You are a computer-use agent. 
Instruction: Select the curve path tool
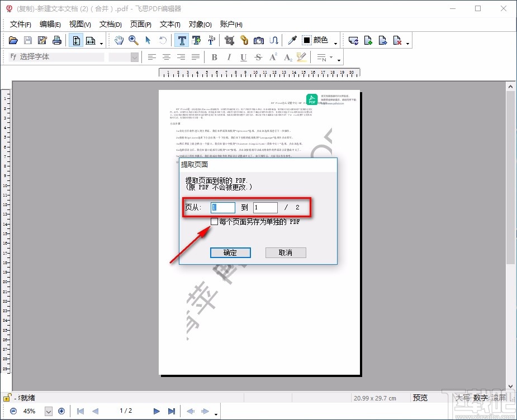point(274,41)
